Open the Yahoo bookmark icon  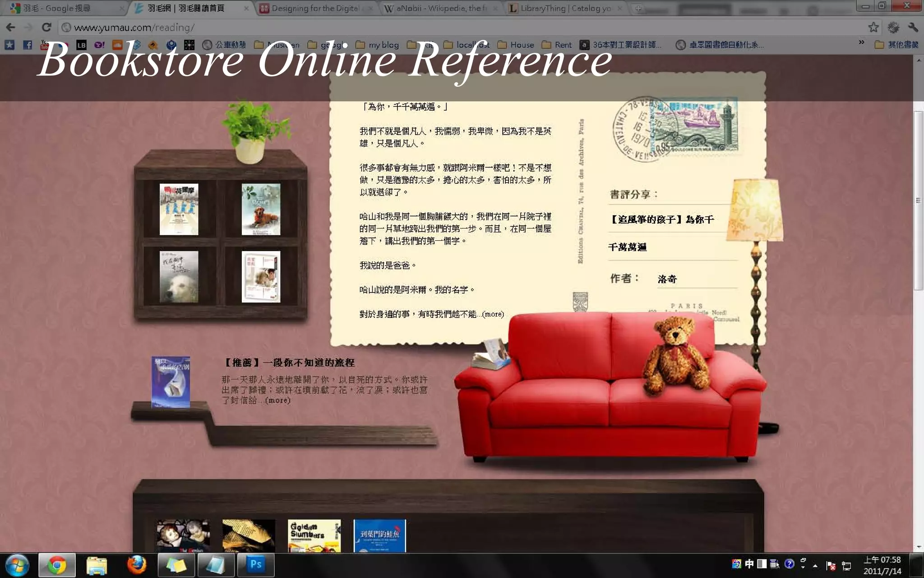coord(99,45)
